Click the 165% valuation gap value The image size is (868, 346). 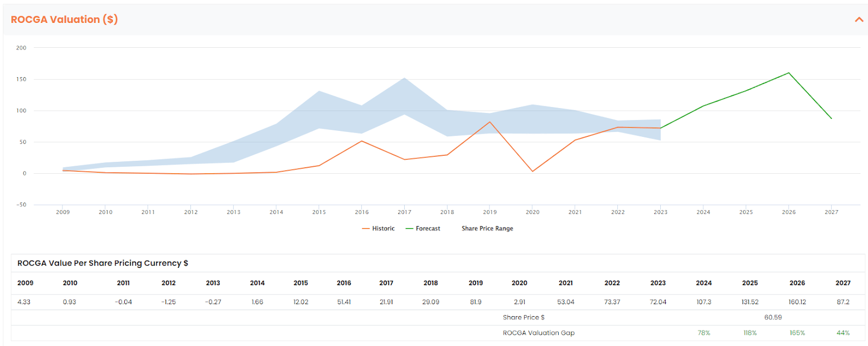pyautogui.click(x=797, y=333)
